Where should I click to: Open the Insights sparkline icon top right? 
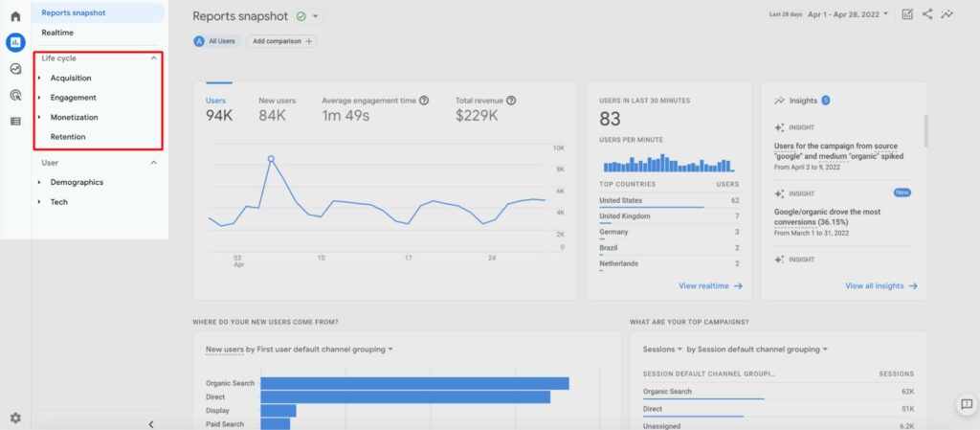(x=947, y=14)
